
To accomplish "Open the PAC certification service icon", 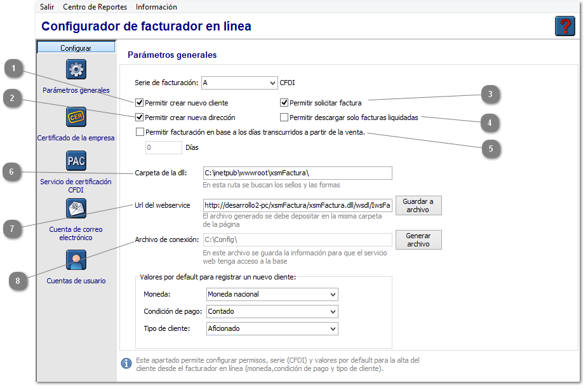I will coord(76,161).
